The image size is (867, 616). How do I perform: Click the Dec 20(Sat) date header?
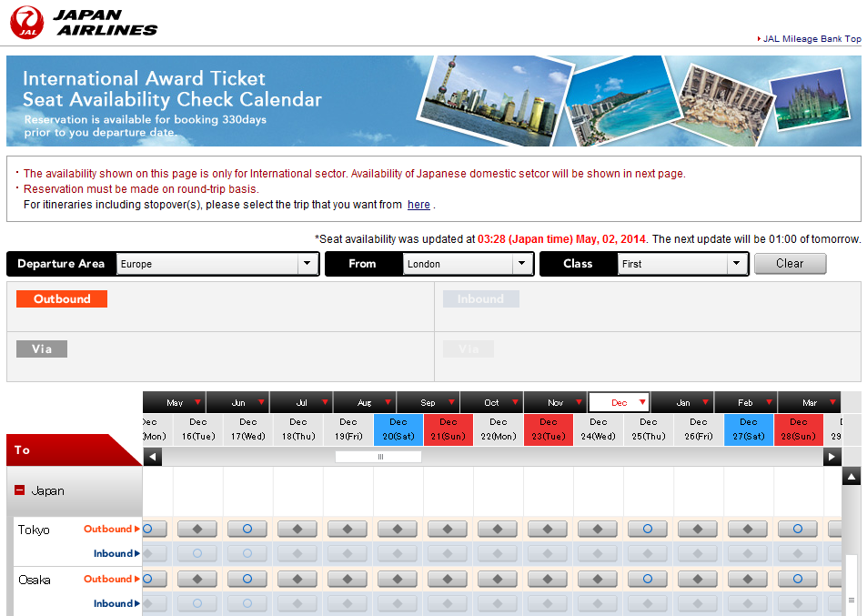coord(398,429)
